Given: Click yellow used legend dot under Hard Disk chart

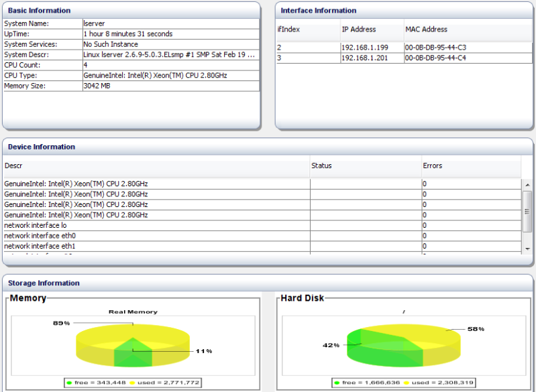Looking at the screenshot, I should (407, 383).
